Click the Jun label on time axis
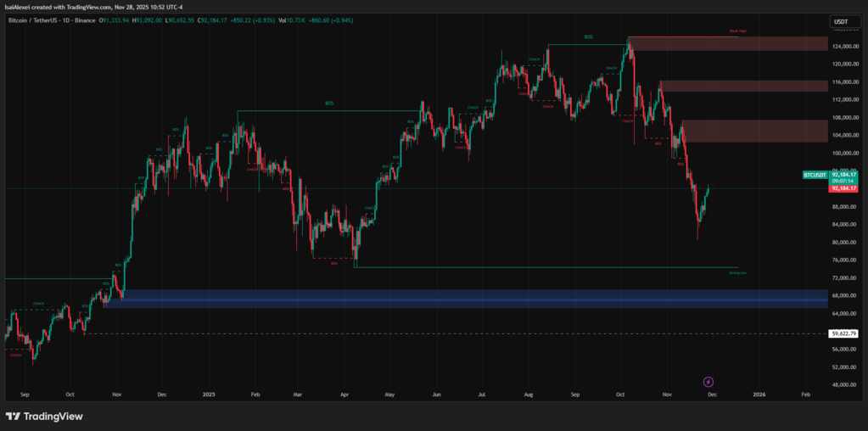The height and width of the screenshot is (431, 868). 437,395
